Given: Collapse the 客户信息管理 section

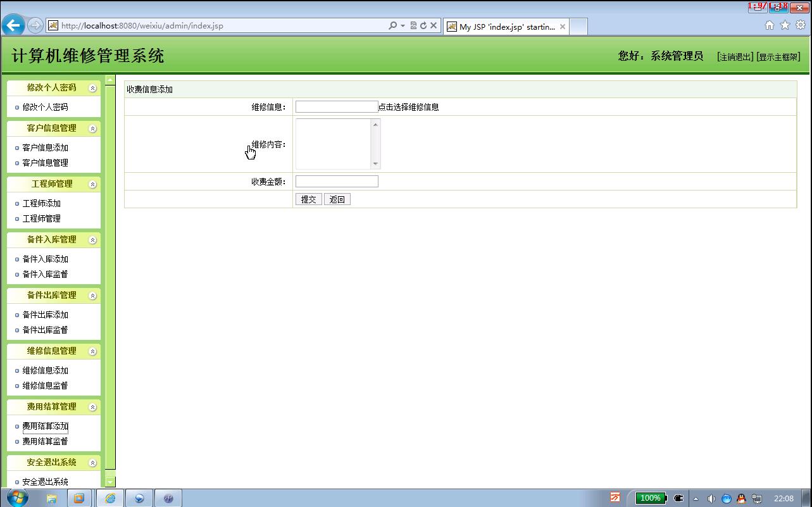Looking at the screenshot, I should click(92, 128).
